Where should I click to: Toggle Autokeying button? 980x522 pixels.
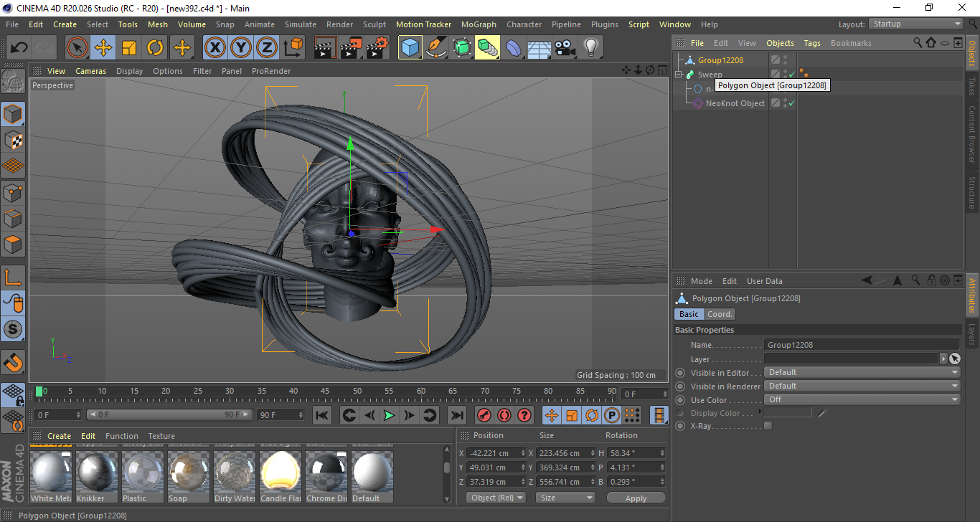504,414
